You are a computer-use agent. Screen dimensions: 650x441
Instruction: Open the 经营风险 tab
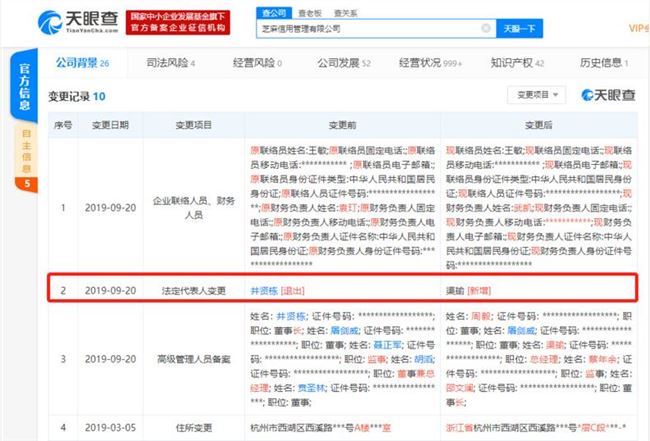(257, 63)
